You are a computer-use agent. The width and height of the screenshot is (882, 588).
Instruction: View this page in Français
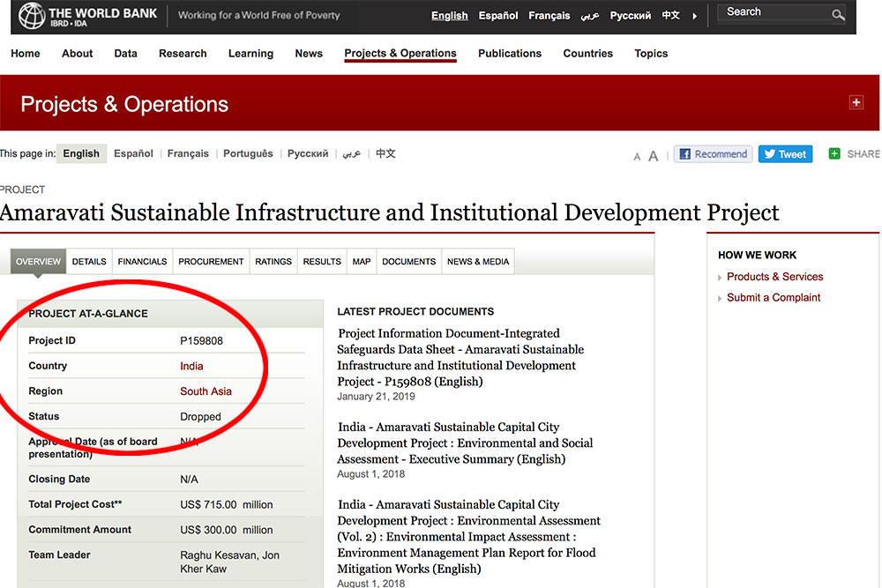click(x=188, y=153)
